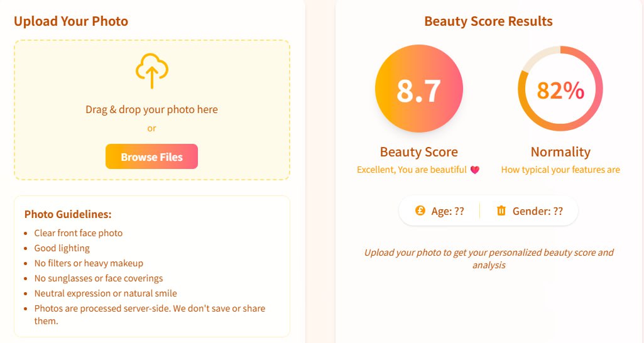644x343 pixels.
Task: Click 'Excellent, You are beautiful' caption
Action: pos(412,170)
